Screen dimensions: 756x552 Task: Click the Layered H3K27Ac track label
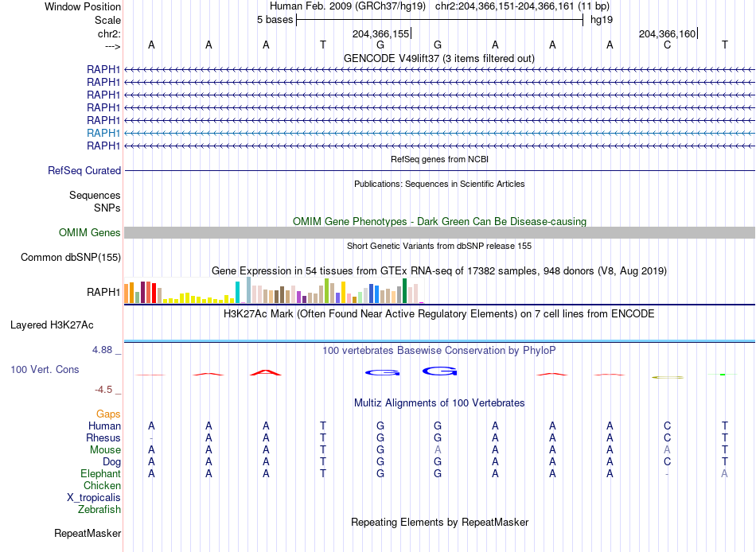(52, 325)
